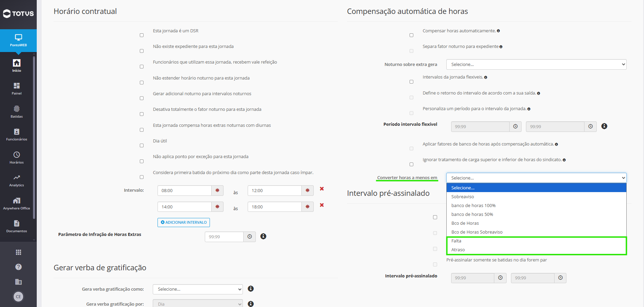
Task: Check 'Ignorar tratamento de carga superior e inferior'
Action: click(412, 165)
